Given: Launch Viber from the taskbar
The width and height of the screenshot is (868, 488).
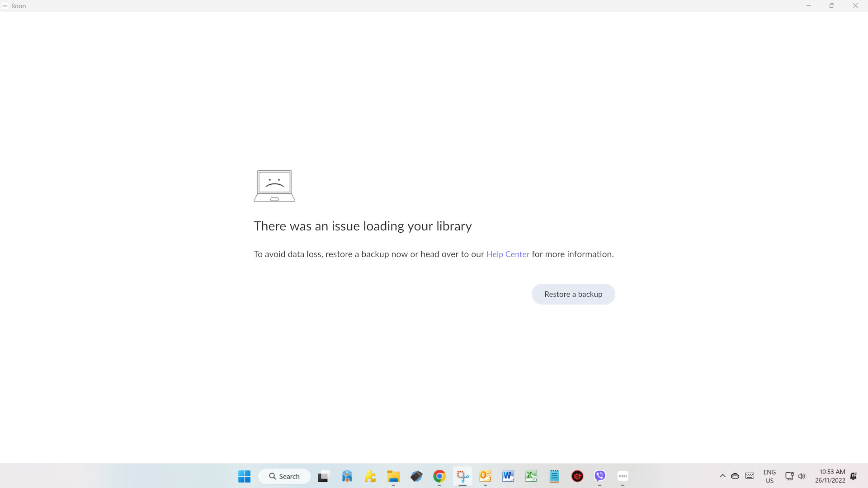Looking at the screenshot, I should click(x=599, y=476).
